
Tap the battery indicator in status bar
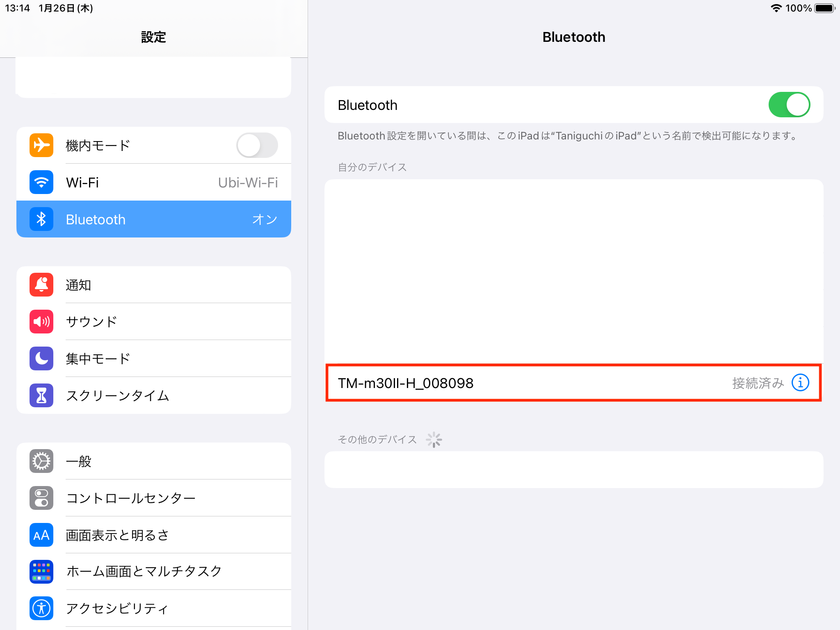coord(825,8)
